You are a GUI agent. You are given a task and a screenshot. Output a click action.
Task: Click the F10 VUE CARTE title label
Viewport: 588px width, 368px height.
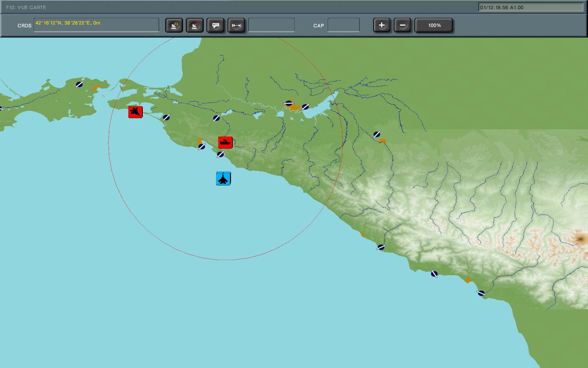click(26, 7)
